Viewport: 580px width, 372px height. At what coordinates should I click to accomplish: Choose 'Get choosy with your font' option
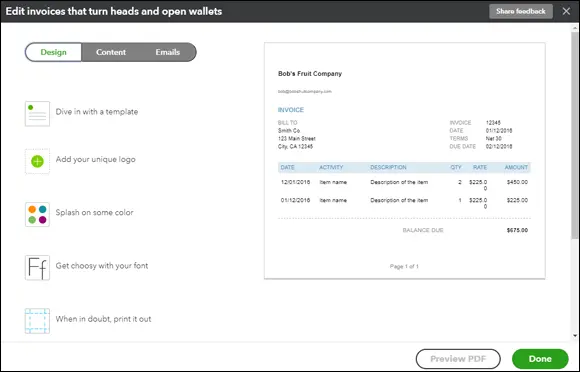tap(102, 266)
